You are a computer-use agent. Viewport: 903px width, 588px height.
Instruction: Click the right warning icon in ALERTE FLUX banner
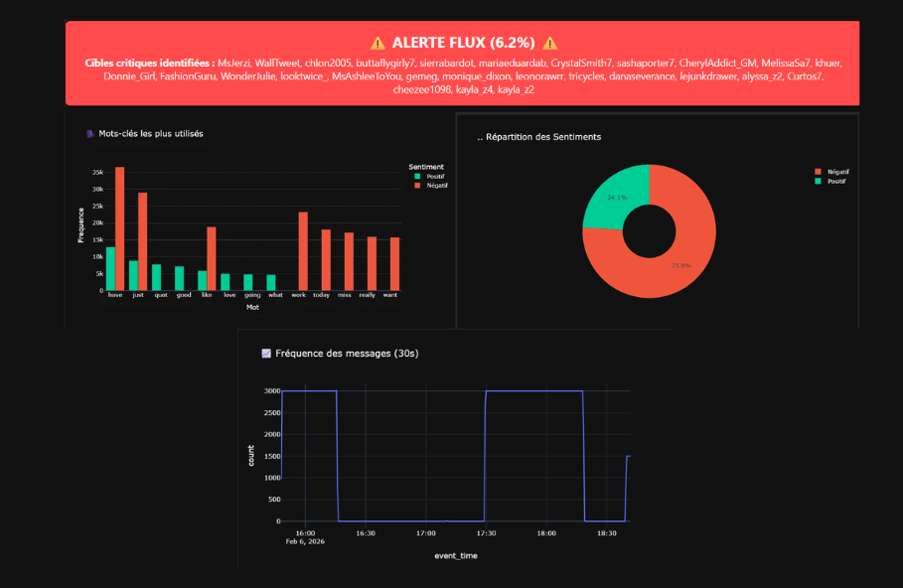click(549, 44)
